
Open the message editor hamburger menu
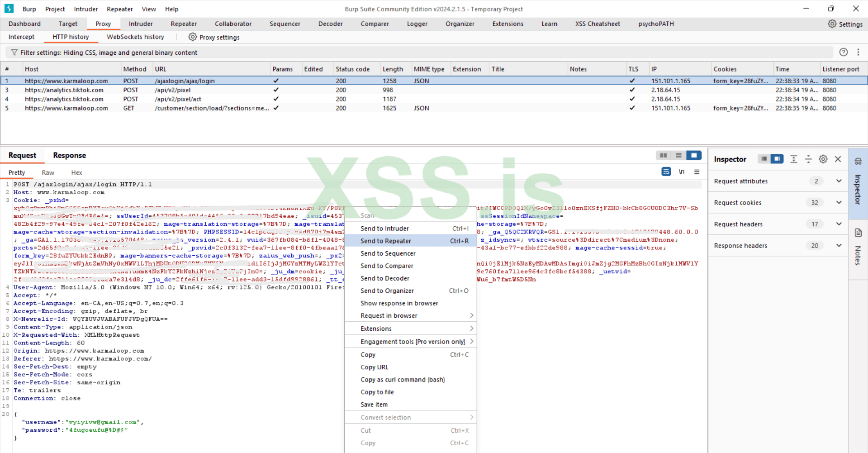[697, 172]
